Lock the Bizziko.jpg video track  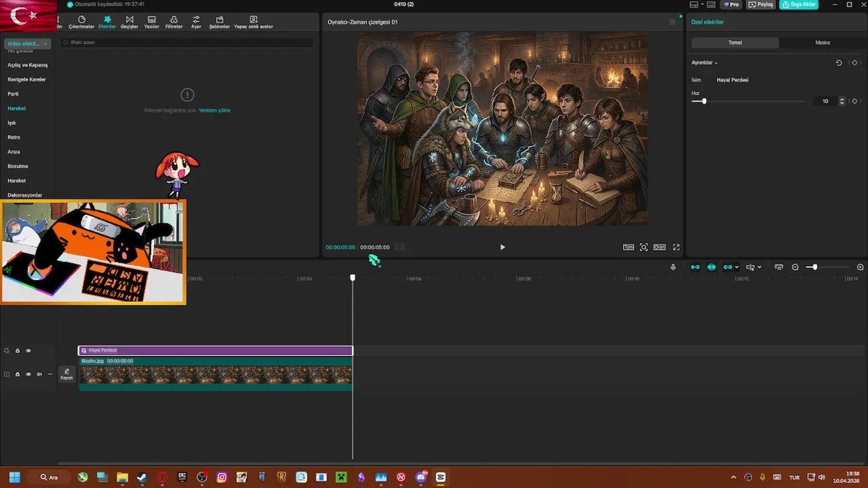(x=18, y=374)
